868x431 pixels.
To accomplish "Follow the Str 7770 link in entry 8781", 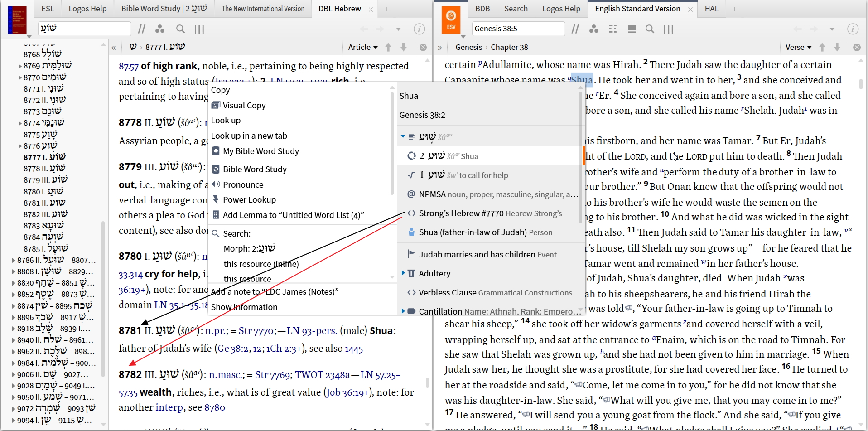I will tap(256, 331).
